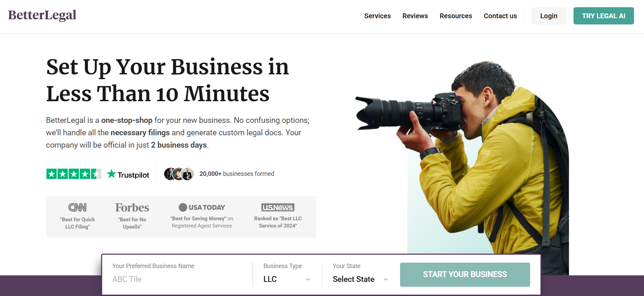Click 'Best LLC Service of 2024' text
644x296 pixels.
click(x=278, y=222)
